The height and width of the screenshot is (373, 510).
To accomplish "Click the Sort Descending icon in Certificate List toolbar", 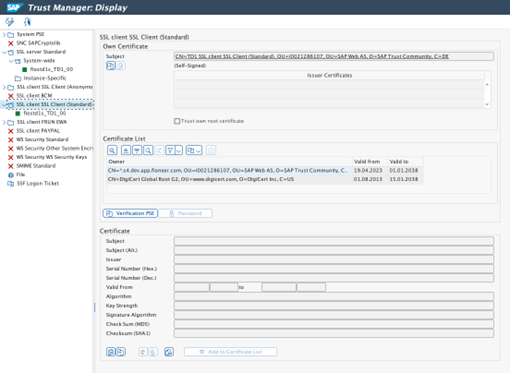I will 137,151.
